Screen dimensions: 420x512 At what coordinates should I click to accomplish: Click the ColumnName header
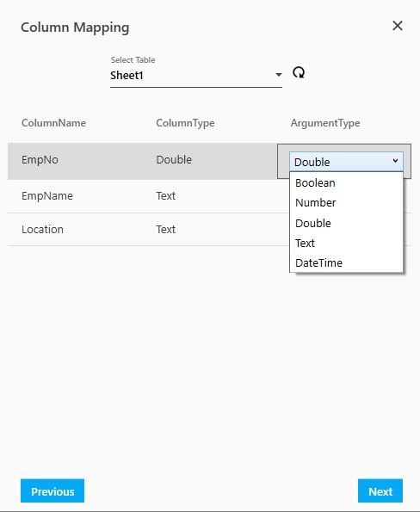(x=54, y=123)
